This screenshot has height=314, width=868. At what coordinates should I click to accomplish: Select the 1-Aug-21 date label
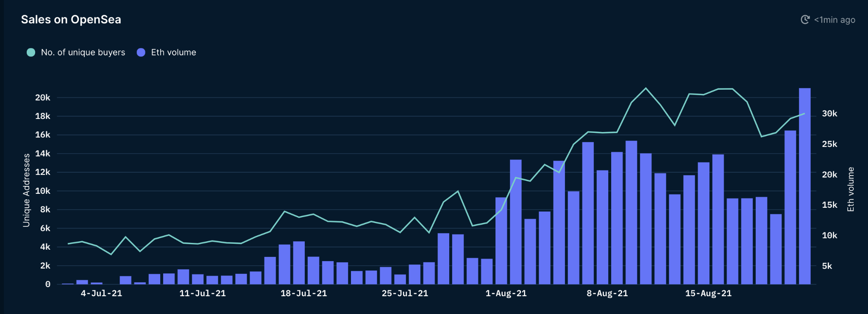coord(506,293)
